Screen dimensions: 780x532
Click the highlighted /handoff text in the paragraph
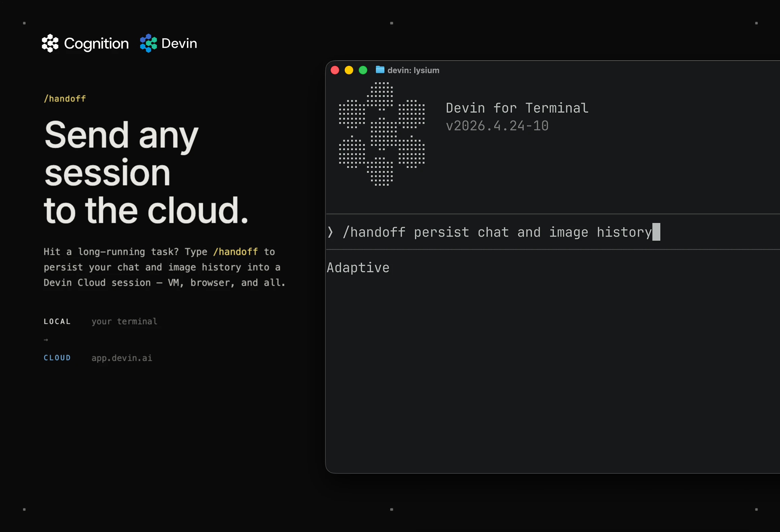pos(235,252)
